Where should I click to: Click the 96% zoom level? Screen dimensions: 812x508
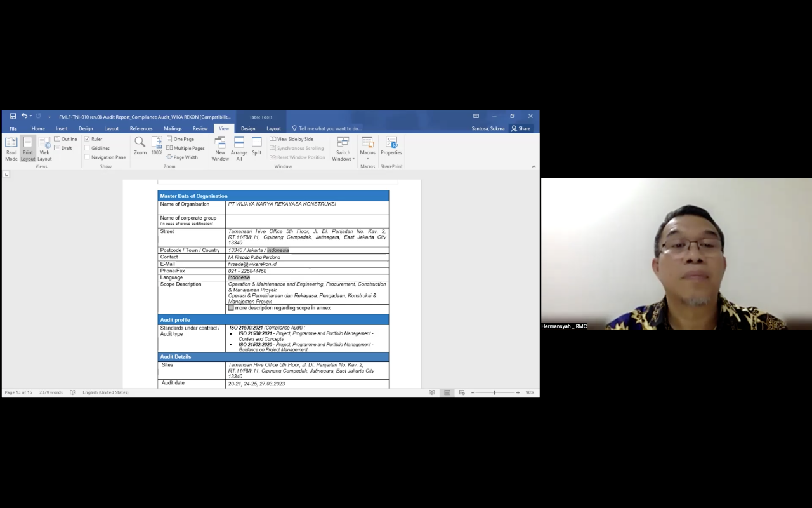pos(530,392)
